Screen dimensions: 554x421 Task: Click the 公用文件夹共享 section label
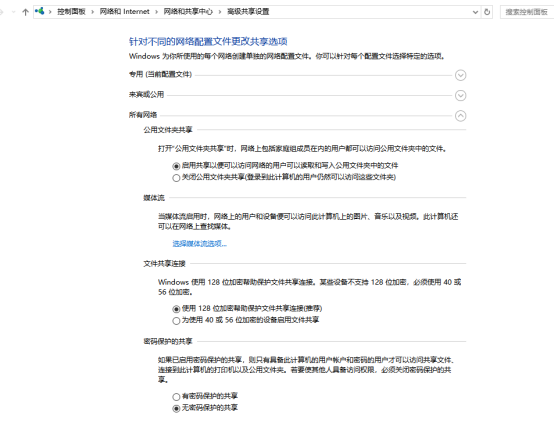[168, 130]
